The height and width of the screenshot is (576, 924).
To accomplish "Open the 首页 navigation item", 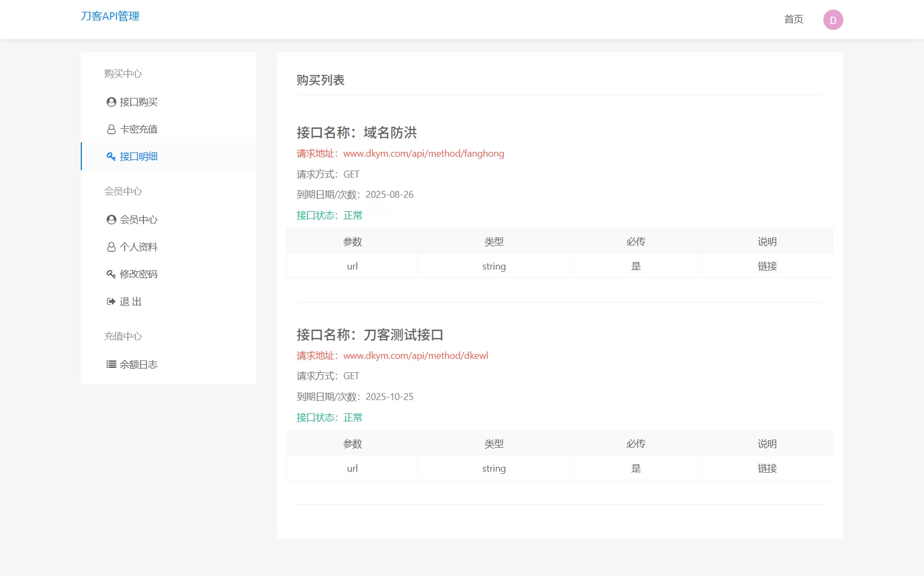I will (x=793, y=19).
